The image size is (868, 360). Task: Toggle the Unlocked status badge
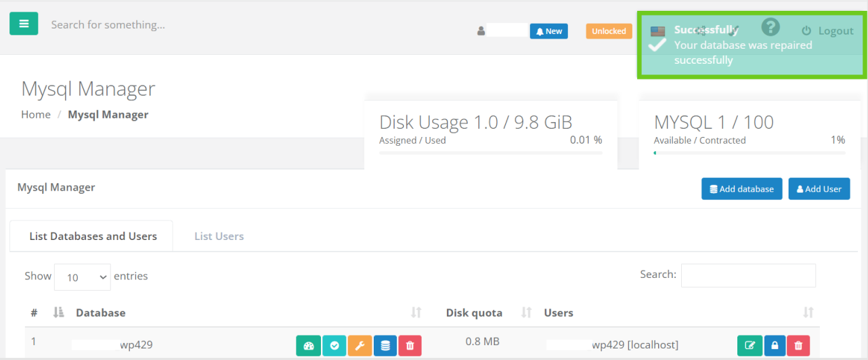pyautogui.click(x=609, y=31)
